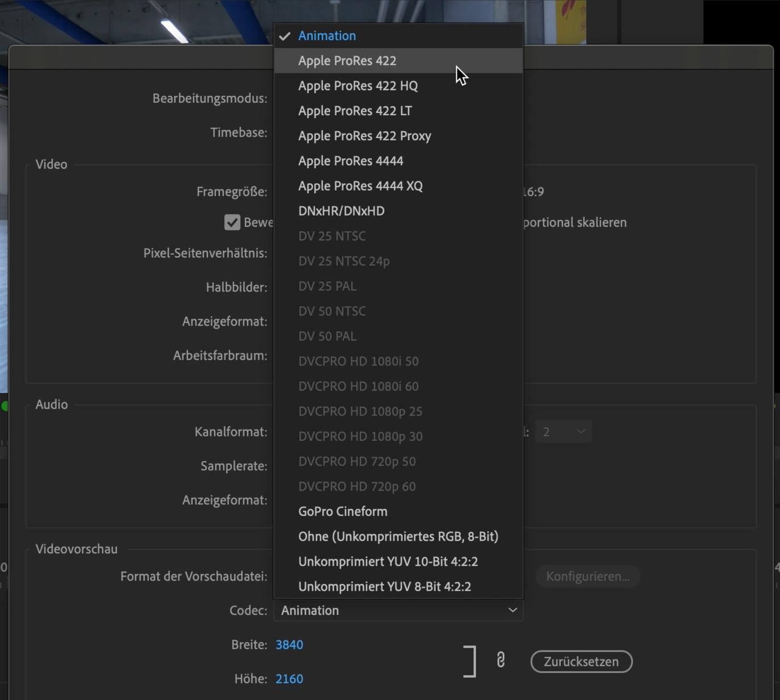Click the chain link icon for width and height

pyautogui.click(x=501, y=660)
